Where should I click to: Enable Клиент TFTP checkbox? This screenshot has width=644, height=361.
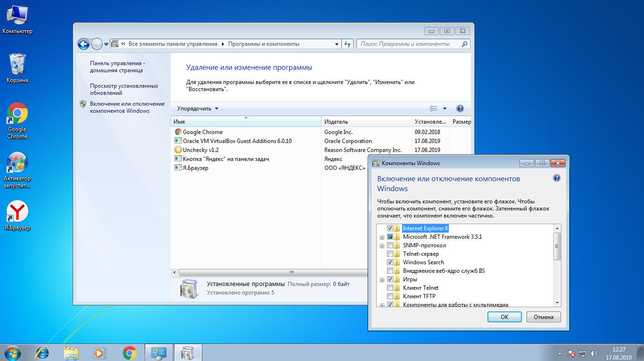coord(390,296)
